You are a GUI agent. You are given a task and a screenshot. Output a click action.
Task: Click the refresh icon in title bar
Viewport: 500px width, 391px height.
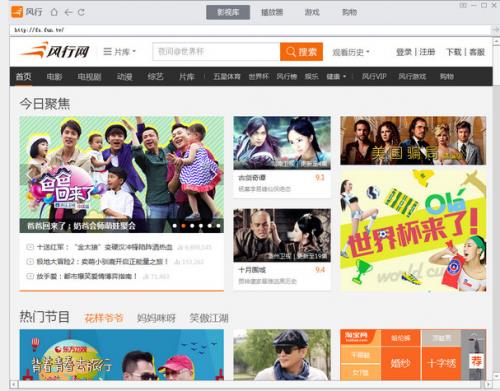81,12
